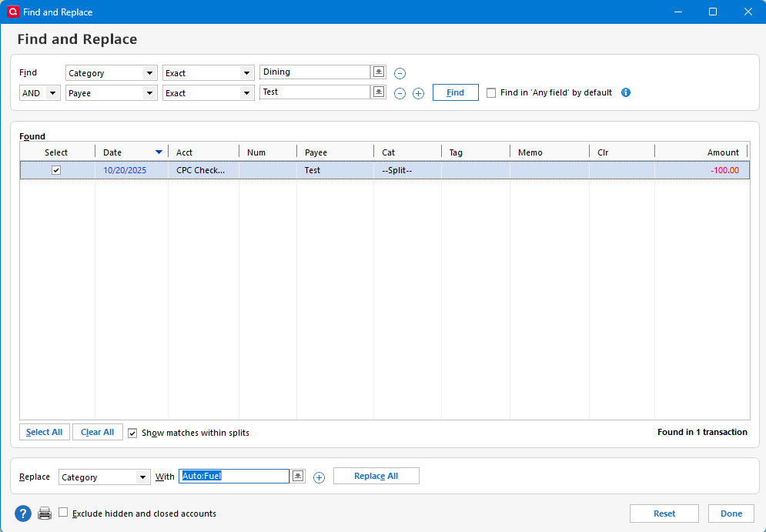Open category picker beside Auto:Fuel field

tap(298, 476)
